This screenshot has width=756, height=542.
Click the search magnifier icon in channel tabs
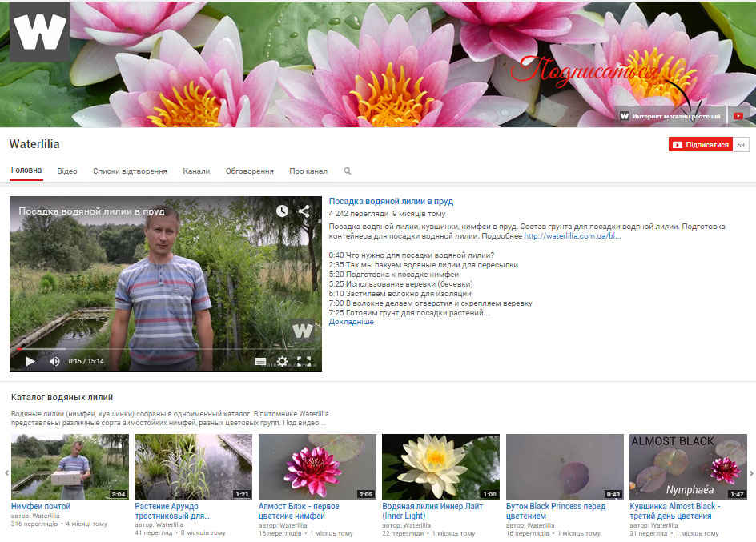pos(347,171)
